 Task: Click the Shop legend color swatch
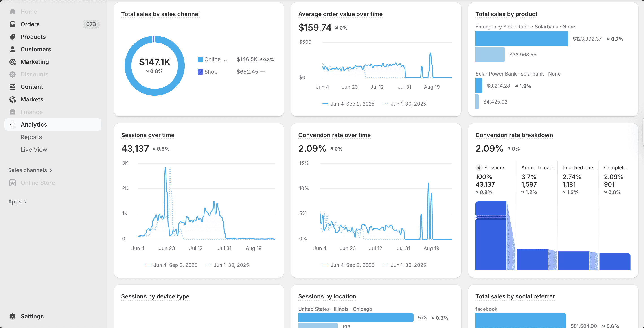point(200,72)
